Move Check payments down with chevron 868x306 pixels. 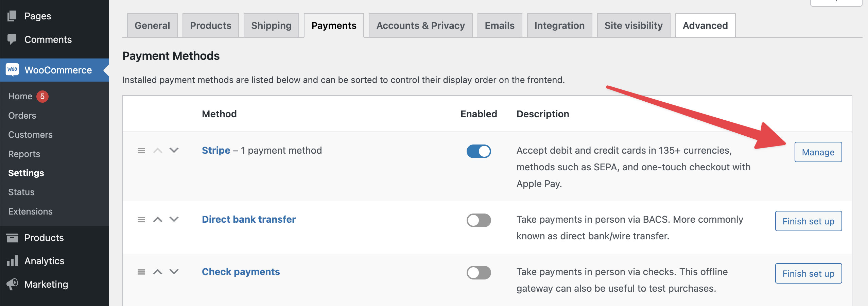(174, 272)
